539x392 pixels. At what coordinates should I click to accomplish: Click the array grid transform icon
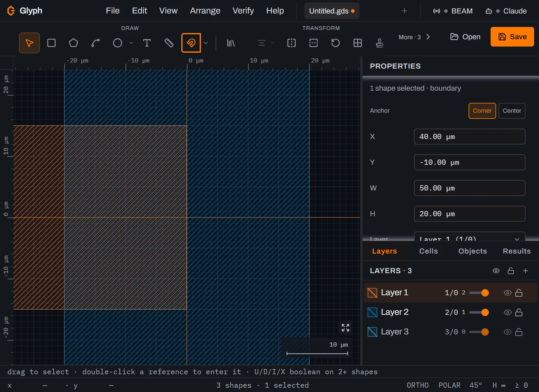(358, 43)
